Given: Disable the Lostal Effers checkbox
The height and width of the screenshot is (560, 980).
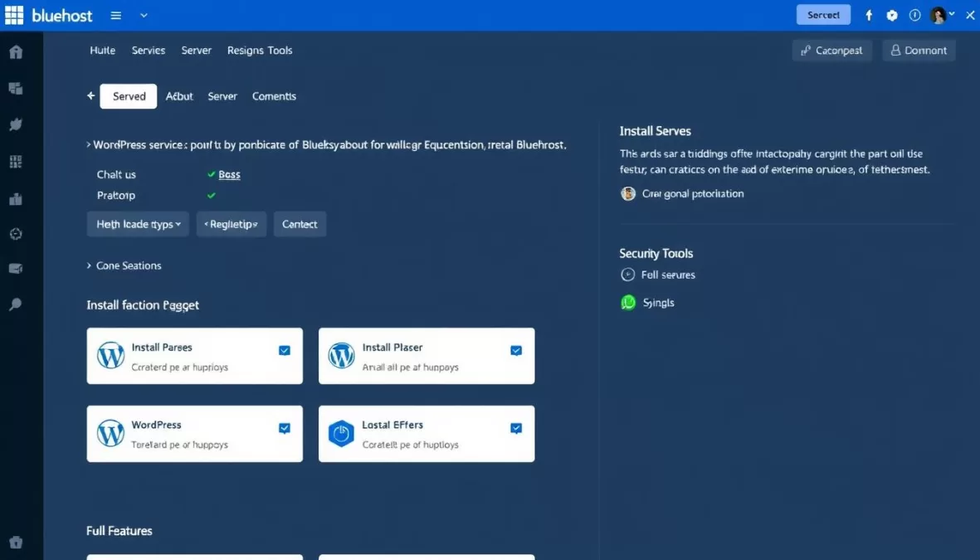Looking at the screenshot, I should (x=516, y=427).
